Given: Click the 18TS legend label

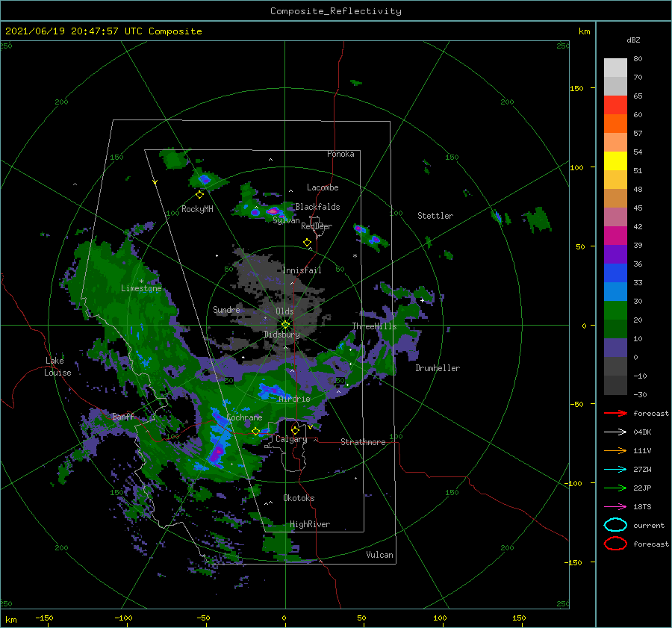Looking at the screenshot, I should point(642,507).
